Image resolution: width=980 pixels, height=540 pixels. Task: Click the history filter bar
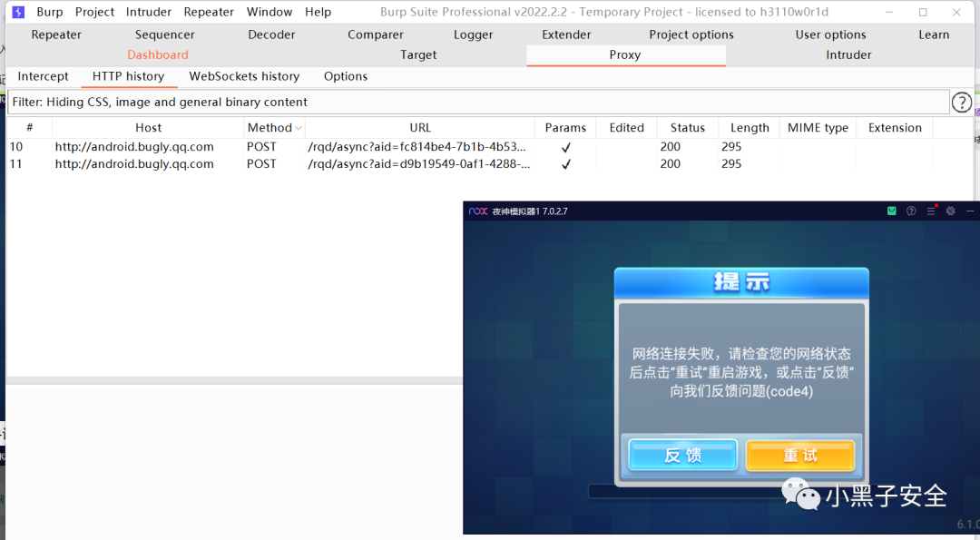pyautogui.click(x=478, y=102)
